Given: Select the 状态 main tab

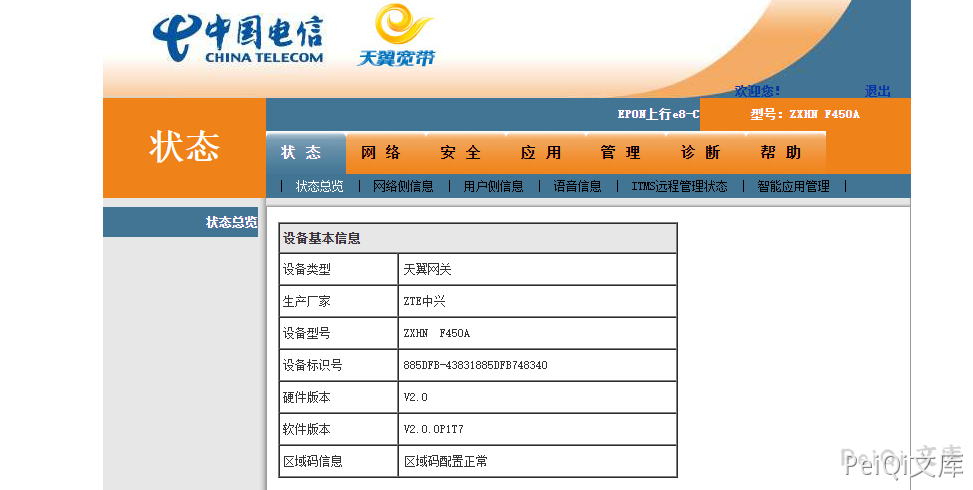Looking at the screenshot, I should (301, 153).
